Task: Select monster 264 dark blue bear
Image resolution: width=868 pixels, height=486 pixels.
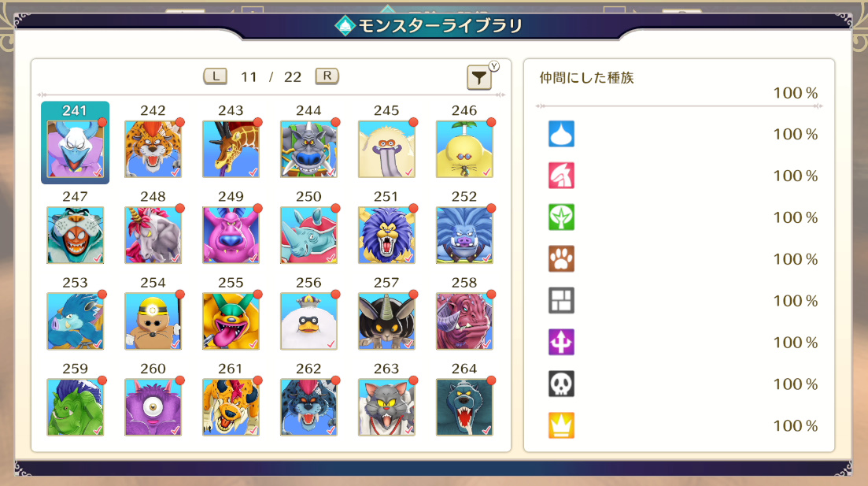Action: pyautogui.click(x=464, y=407)
